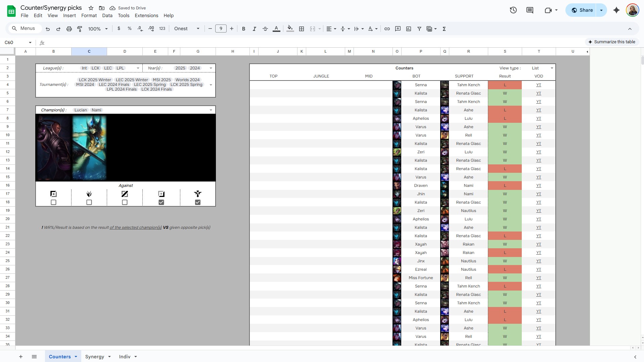Open the fill color picker
Viewport: 644px width, 362px height.
(x=290, y=29)
